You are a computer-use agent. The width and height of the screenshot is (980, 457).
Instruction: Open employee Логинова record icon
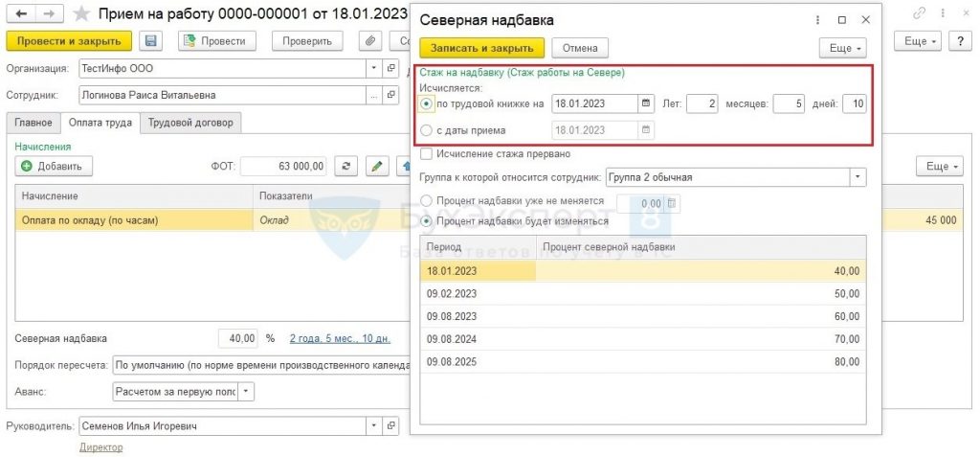tap(390, 95)
